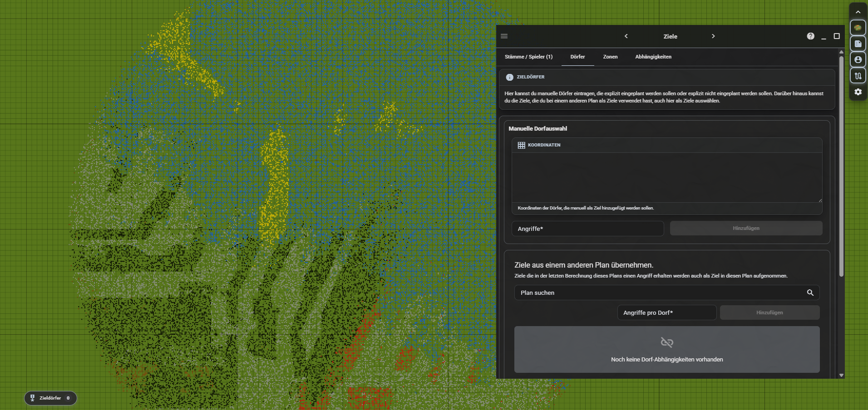868x410 pixels.
Task: Click the Hinzufügen button next to Angriffe pro Dorf
Action: point(769,312)
